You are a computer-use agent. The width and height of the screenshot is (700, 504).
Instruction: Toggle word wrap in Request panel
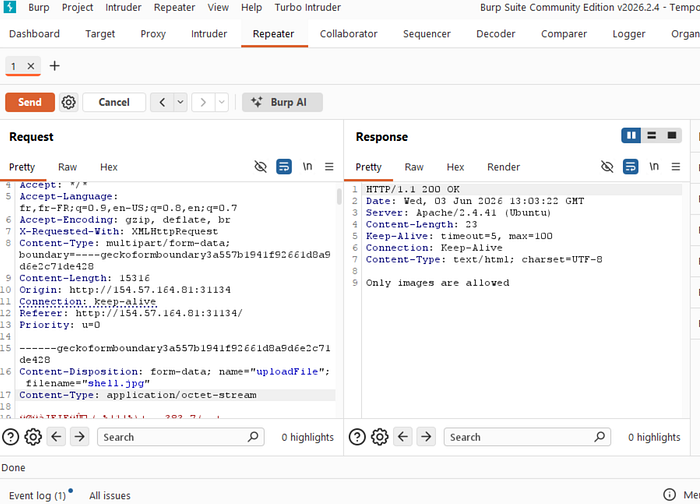(284, 167)
